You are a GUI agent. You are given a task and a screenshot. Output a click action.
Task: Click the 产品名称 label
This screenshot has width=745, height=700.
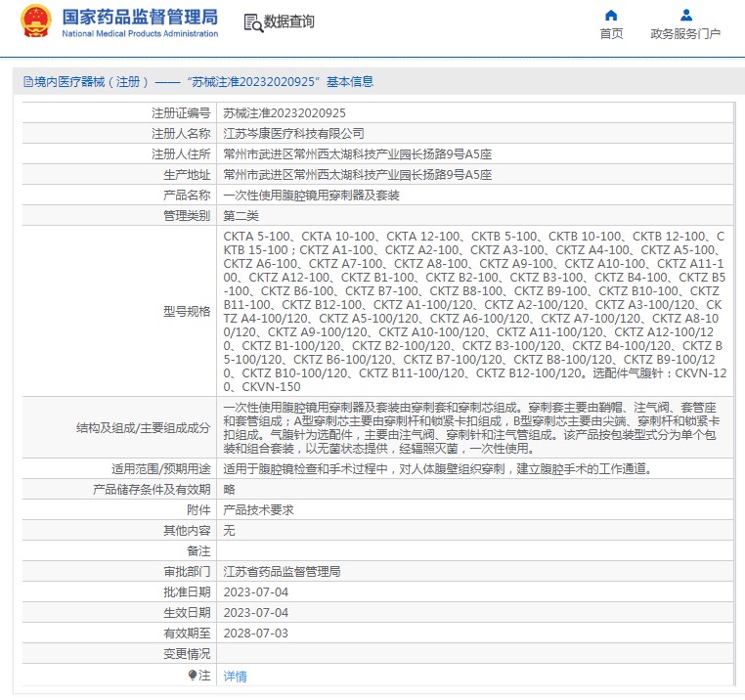click(x=187, y=196)
